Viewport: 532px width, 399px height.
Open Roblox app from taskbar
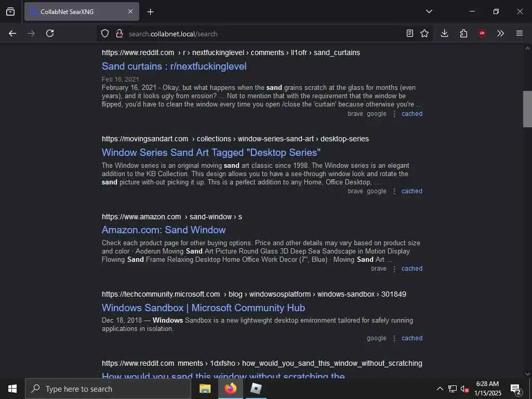pyautogui.click(x=256, y=389)
